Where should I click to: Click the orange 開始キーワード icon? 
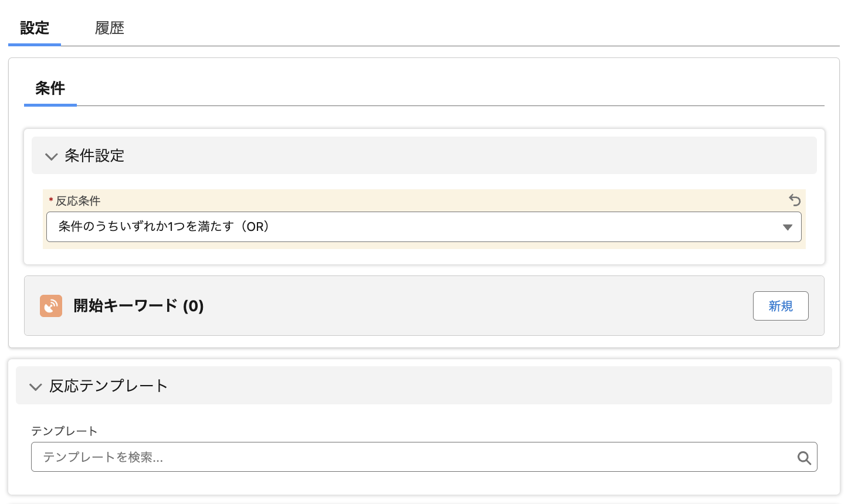click(51, 306)
